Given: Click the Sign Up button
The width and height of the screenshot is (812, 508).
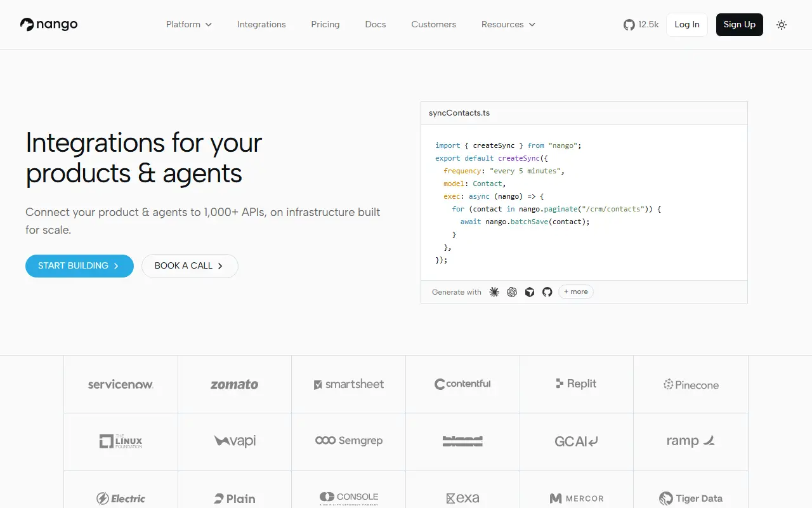Looking at the screenshot, I should [x=740, y=25].
